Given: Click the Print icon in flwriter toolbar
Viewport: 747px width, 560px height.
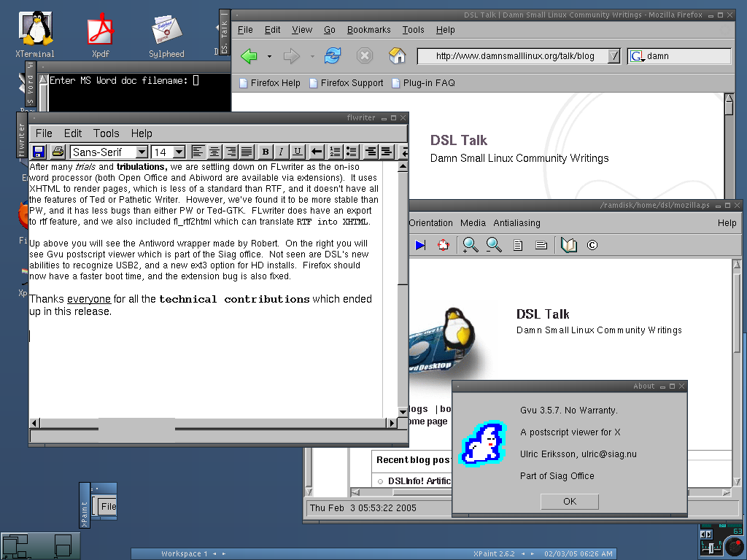Looking at the screenshot, I should (x=58, y=152).
